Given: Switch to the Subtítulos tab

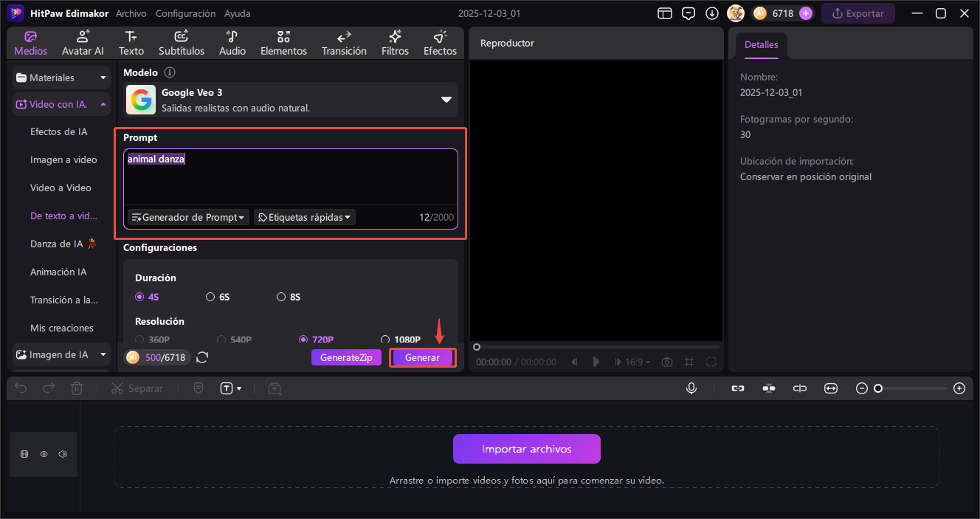Looking at the screenshot, I should click(182, 43).
